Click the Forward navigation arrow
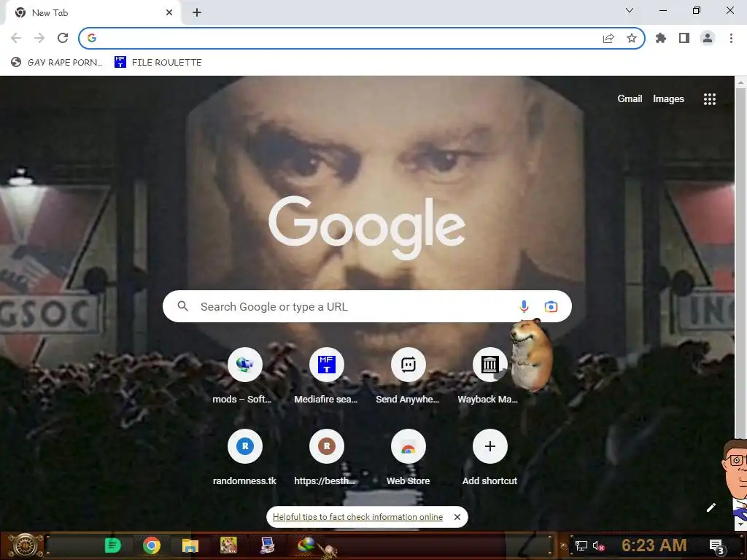 39,38
